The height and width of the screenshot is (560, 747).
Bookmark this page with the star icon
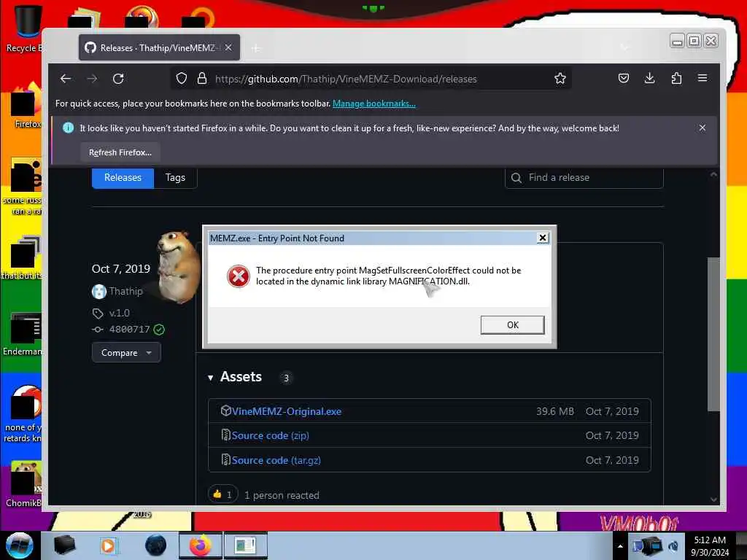pos(560,79)
